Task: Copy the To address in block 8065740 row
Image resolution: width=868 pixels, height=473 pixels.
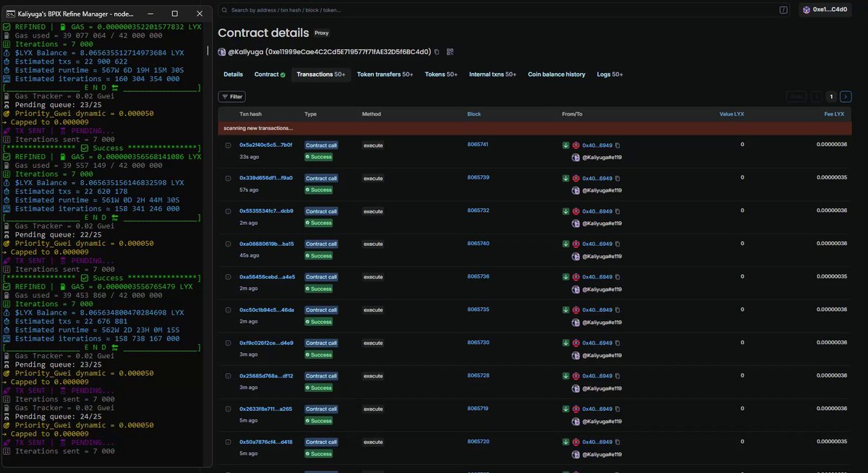Action: pyautogui.click(x=618, y=244)
